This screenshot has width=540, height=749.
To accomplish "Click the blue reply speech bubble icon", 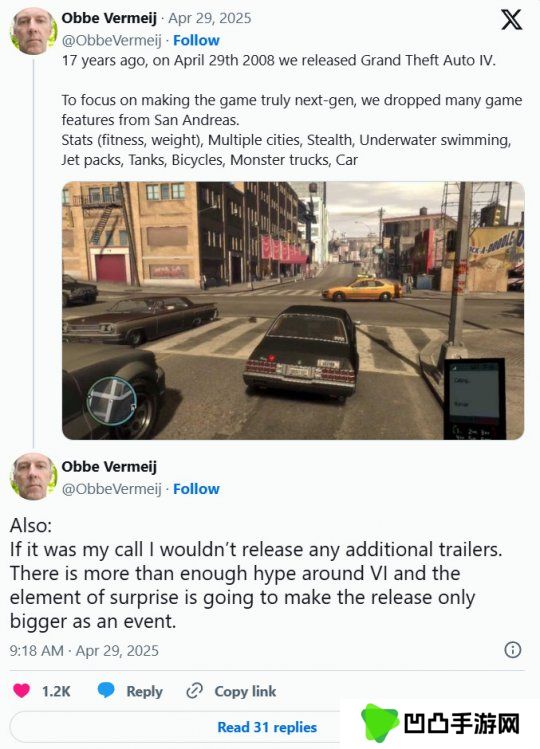I will [106, 691].
